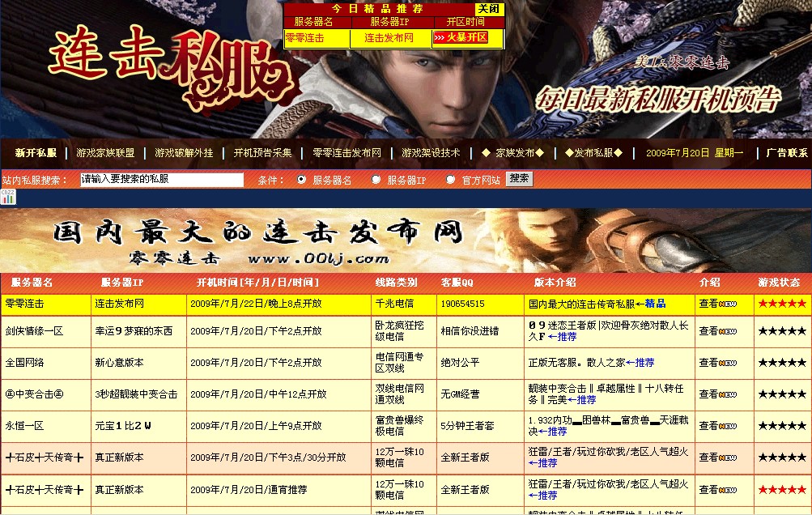Image resolution: width=812 pixels, height=515 pixels.
Task: Click the CNZZ statistics chart icon
Action: tap(8, 197)
